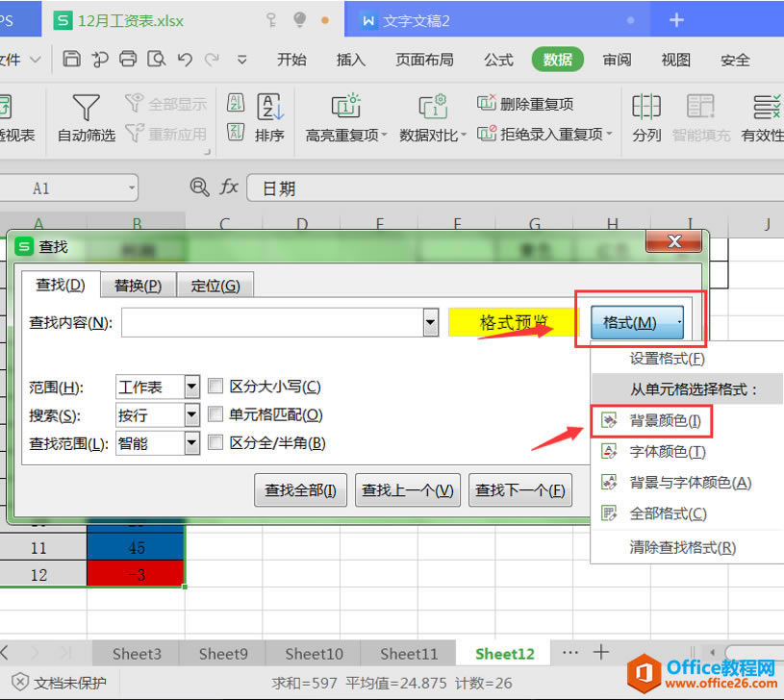Click the Print icon in quick toolbar
The height and width of the screenshot is (700, 784).
(x=128, y=59)
